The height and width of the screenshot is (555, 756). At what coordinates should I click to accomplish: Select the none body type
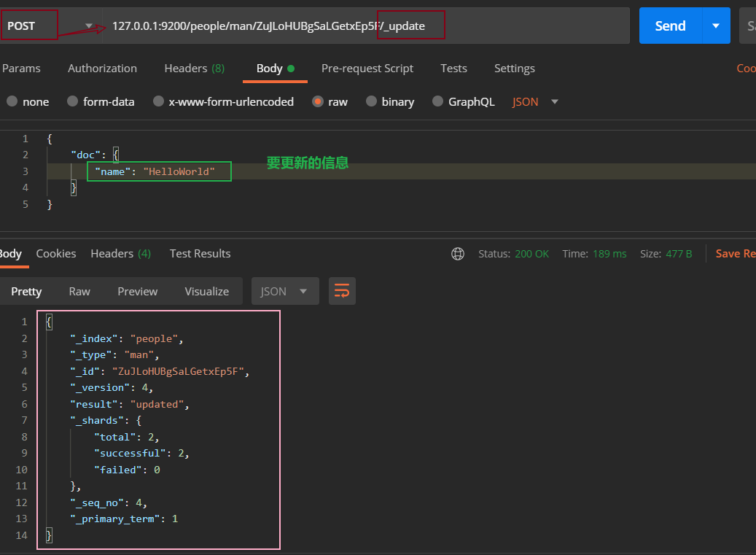pyautogui.click(x=28, y=102)
